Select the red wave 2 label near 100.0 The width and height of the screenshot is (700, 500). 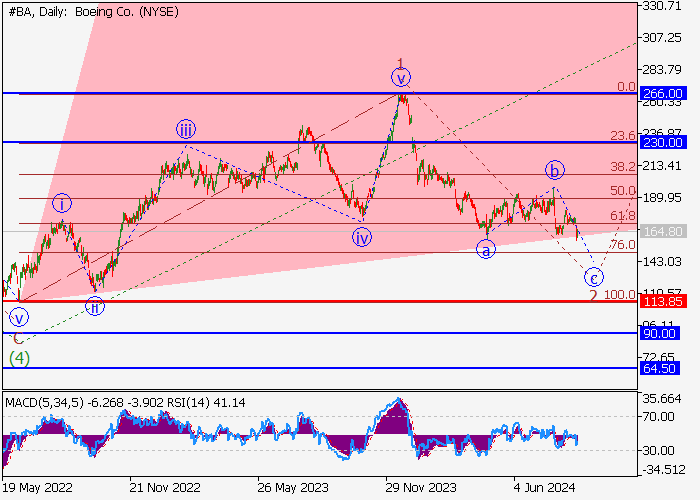593,295
